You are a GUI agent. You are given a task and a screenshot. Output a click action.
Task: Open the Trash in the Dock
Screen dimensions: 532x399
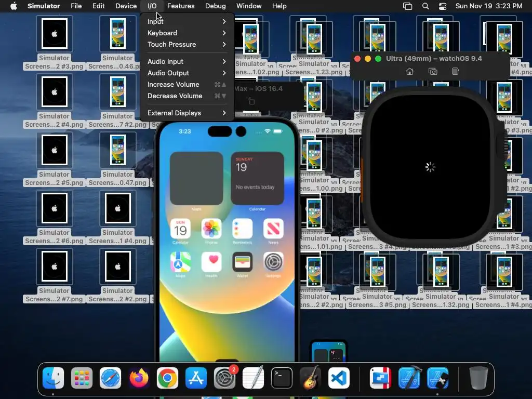[478, 378]
